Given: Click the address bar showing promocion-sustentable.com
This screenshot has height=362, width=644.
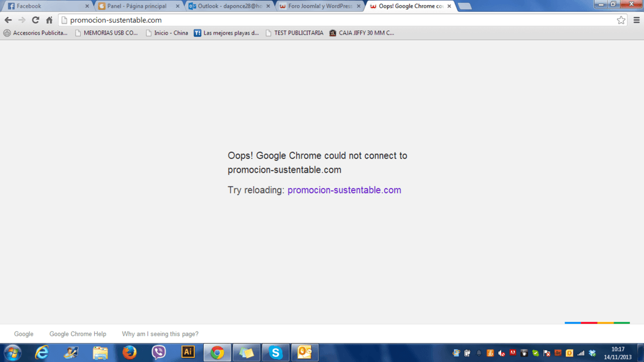Looking at the screenshot, I should 343,20.
